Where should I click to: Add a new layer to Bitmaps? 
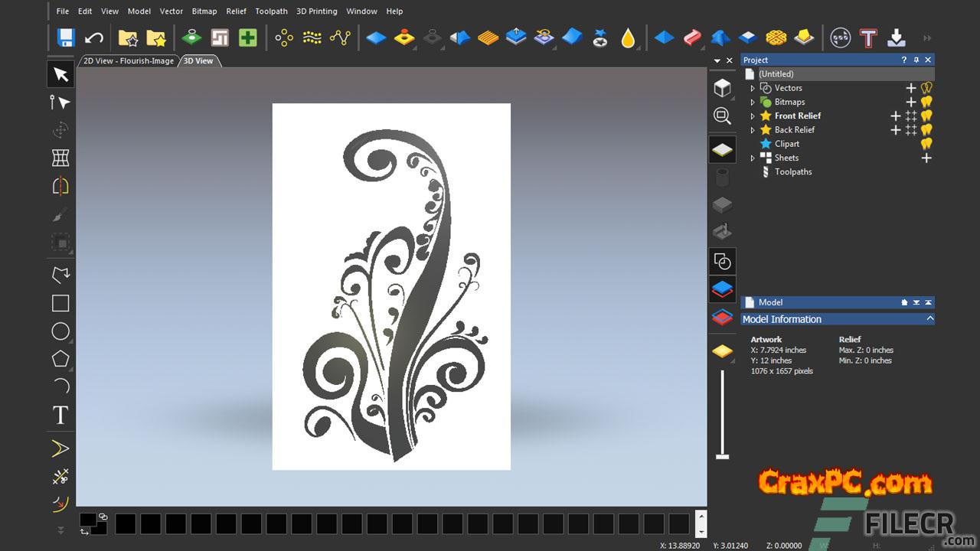911,102
